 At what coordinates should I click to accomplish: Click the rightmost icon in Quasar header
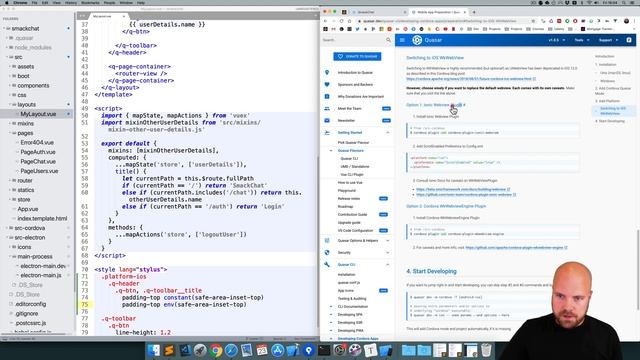tap(629, 40)
